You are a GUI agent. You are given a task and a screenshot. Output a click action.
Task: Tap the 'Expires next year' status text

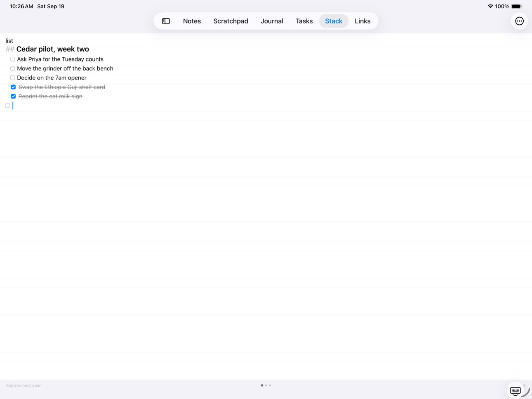[x=24, y=385]
